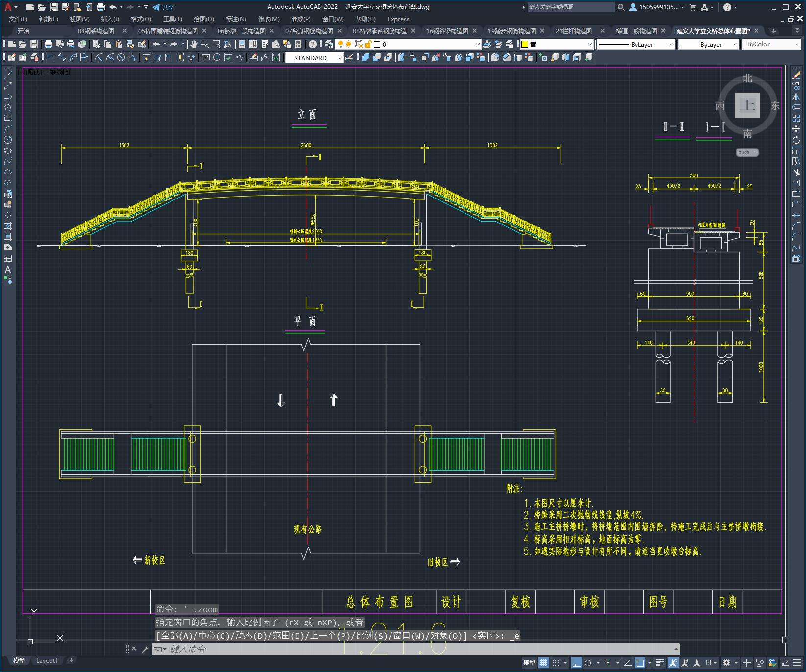Select the Angular dimension tool
The image size is (806, 672).
pyautogui.click(x=132, y=57)
